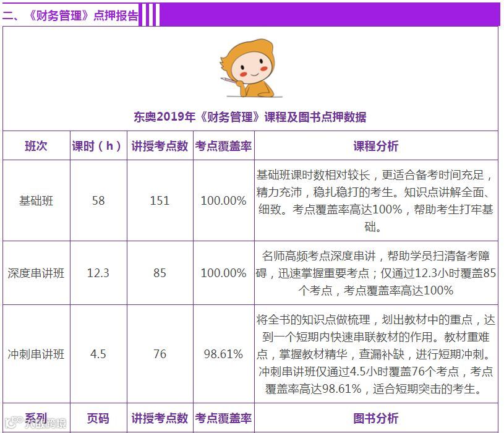Click the 76 exam points cell
This screenshot has height=433, width=504.
(x=160, y=354)
